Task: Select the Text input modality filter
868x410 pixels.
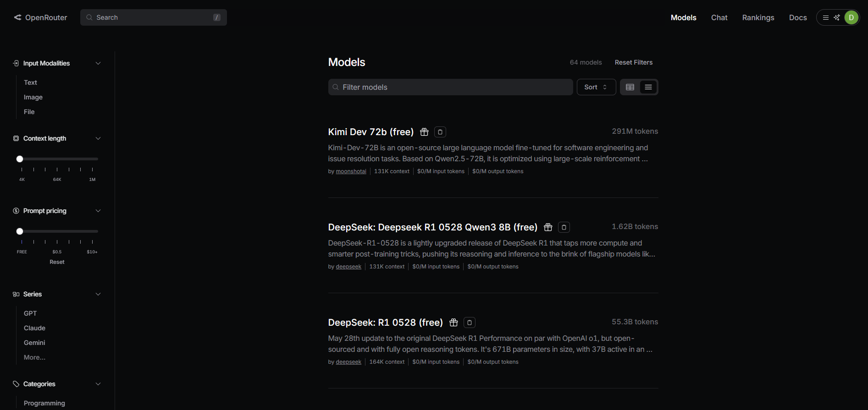Action: [x=30, y=82]
